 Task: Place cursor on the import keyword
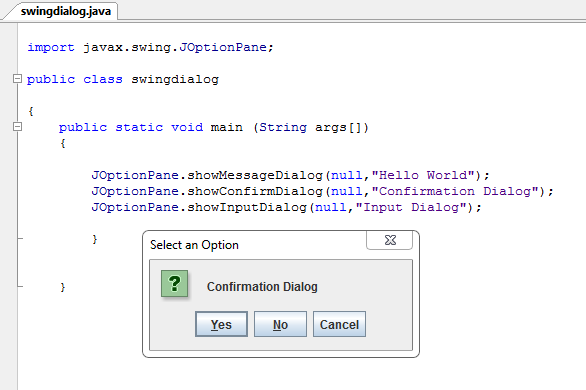pos(51,47)
